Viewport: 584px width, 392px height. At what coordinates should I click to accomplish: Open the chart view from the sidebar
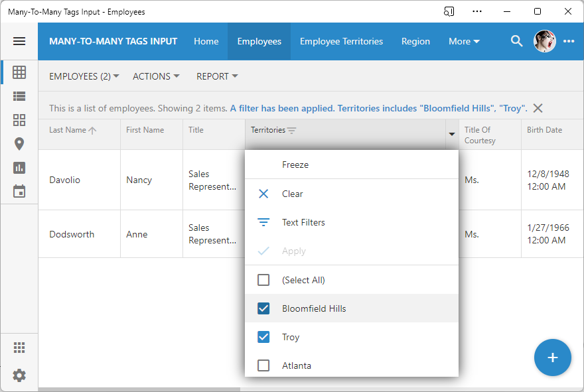tap(19, 167)
